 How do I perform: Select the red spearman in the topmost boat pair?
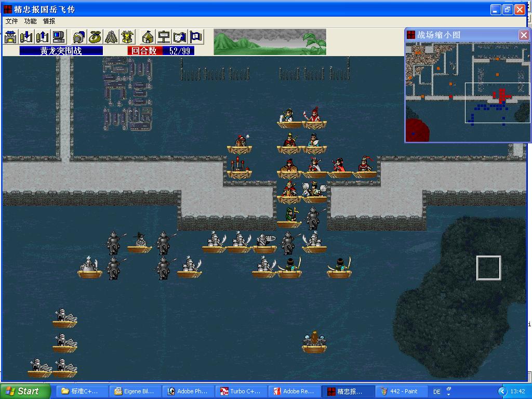pyautogui.click(x=314, y=118)
